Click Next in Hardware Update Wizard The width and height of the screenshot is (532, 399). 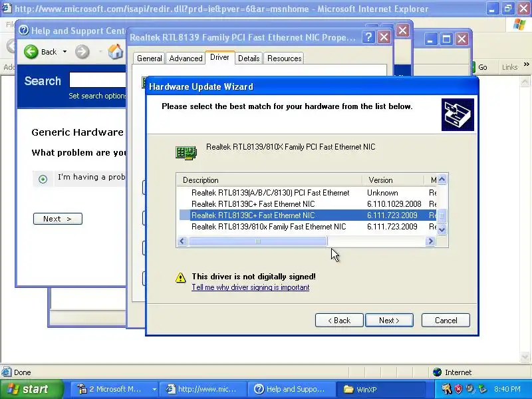point(389,321)
